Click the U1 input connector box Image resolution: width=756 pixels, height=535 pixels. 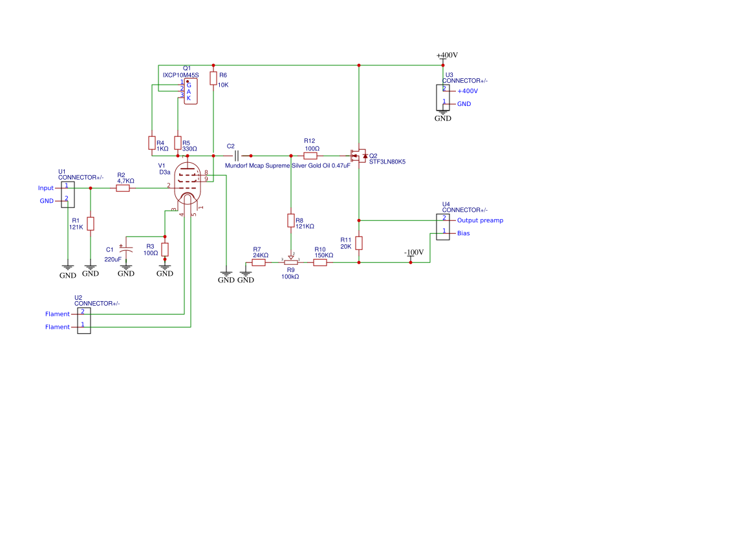click(67, 194)
